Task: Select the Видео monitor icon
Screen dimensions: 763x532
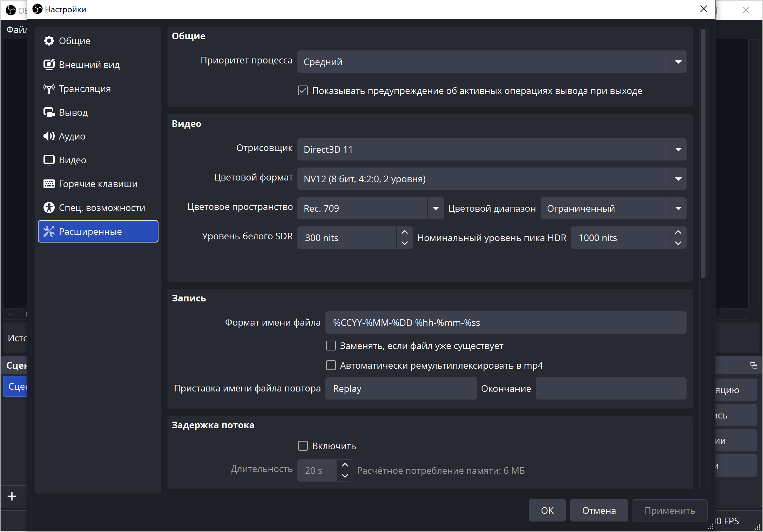Action: pyautogui.click(x=49, y=160)
